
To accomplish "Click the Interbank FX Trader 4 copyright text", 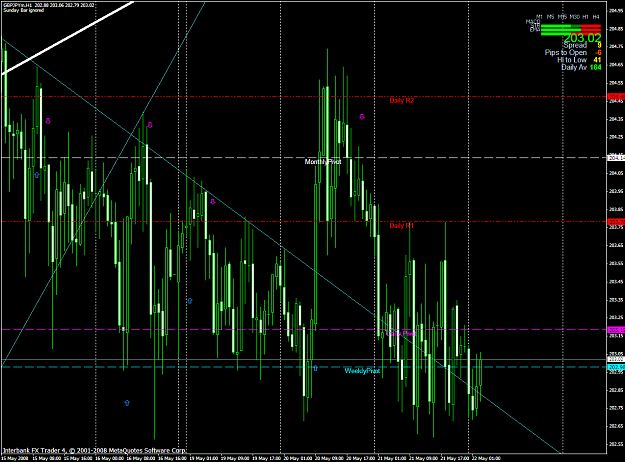I will click(94, 450).
